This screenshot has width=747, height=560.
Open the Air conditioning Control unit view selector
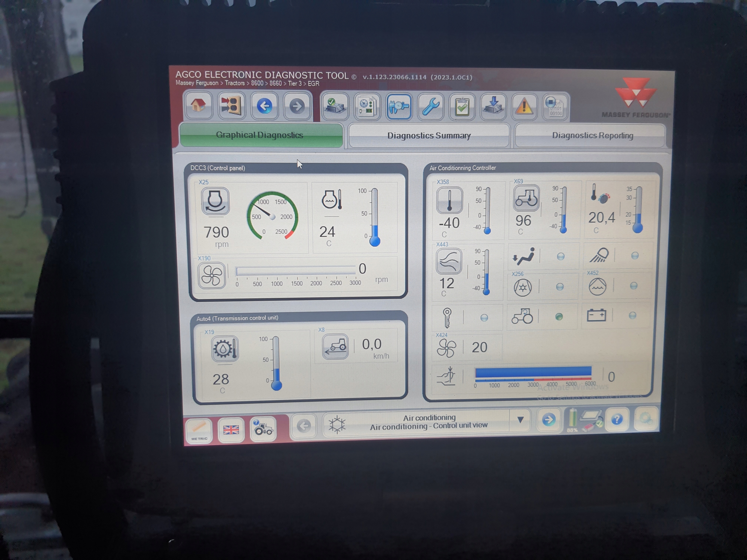tap(429, 422)
